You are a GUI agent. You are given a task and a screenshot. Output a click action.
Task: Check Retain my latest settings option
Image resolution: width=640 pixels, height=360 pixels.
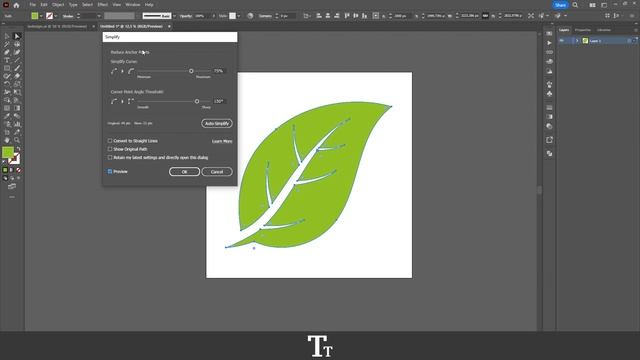point(110,157)
